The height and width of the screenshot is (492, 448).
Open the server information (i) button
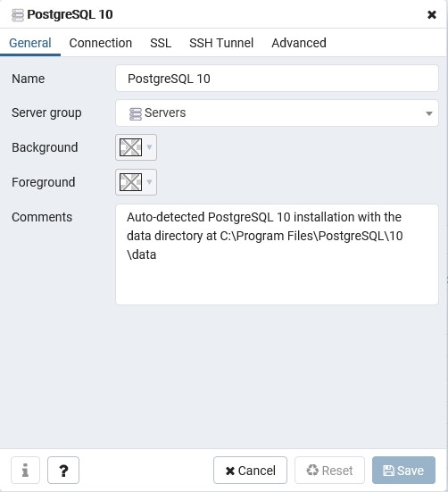25,470
